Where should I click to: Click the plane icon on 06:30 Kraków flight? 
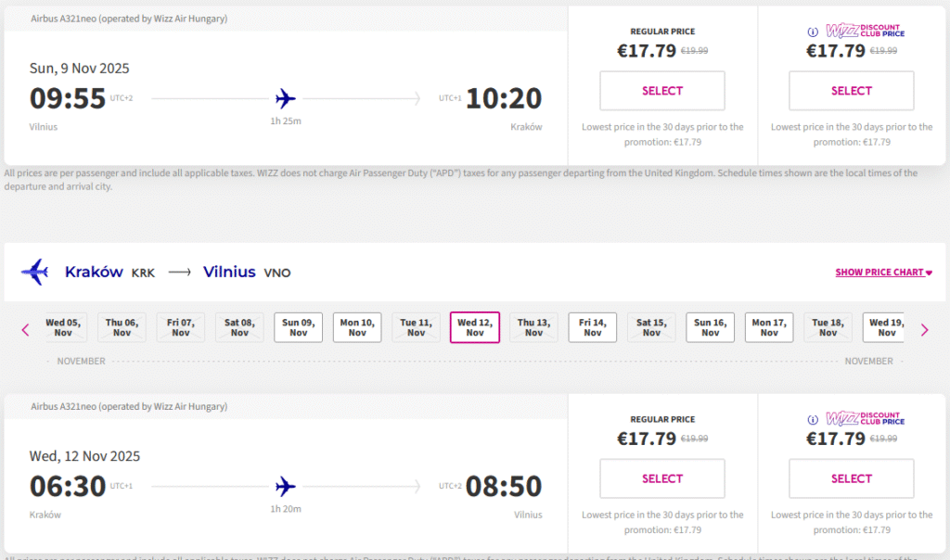pyautogui.click(x=286, y=486)
